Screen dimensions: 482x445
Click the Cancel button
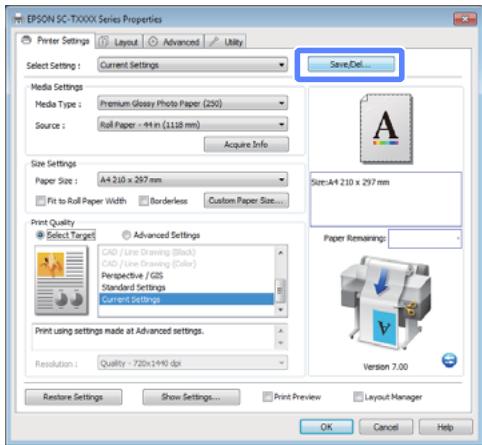(x=386, y=427)
